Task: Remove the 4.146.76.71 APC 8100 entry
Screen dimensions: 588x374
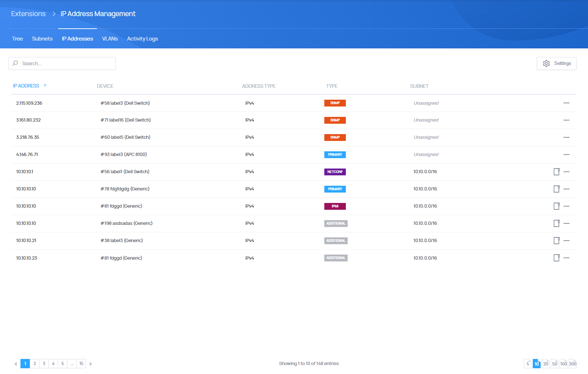Action: (x=566, y=155)
